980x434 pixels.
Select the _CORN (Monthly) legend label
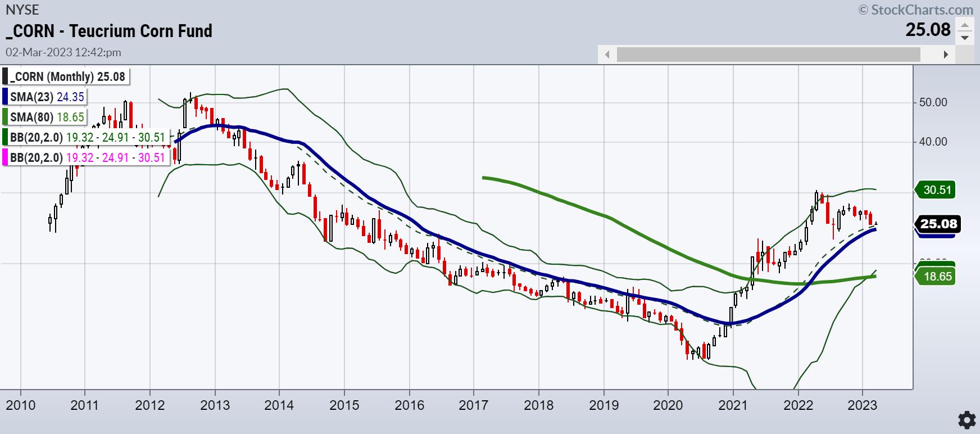[67, 76]
